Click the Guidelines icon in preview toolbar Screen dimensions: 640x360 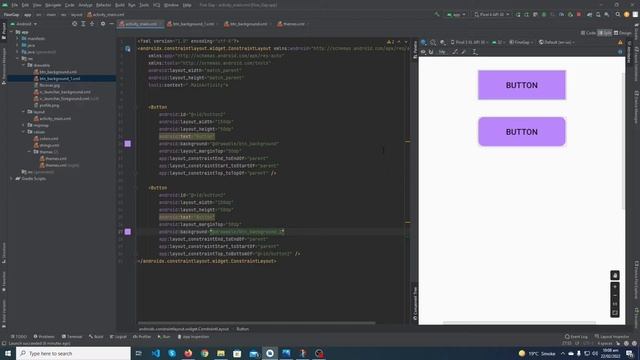(475, 52)
